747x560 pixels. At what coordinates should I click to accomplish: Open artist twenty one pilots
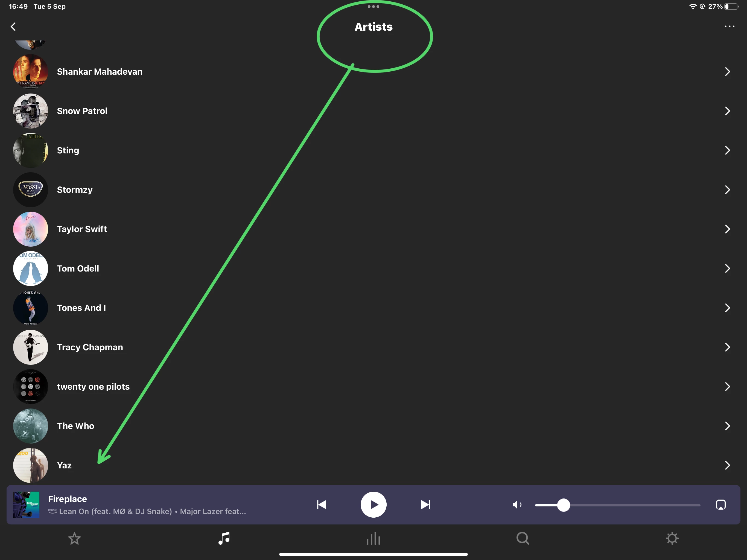93,387
